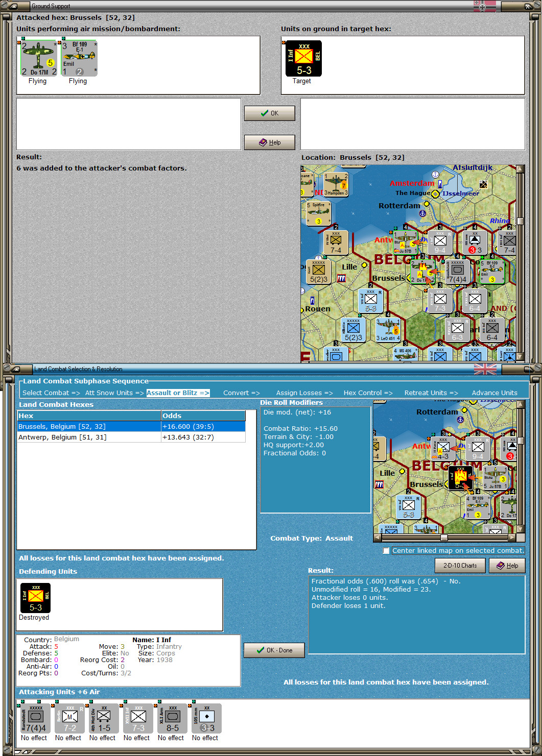The height and width of the screenshot is (756, 542).
Task: Toggle Center linked map on selected combat
Action: point(386,551)
